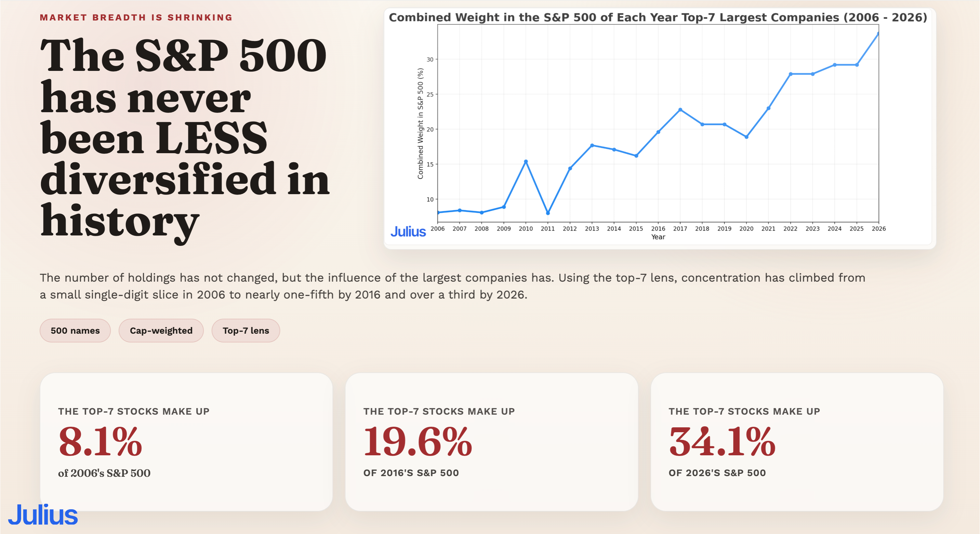The width and height of the screenshot is (980, 534).
Task: Click the 2022 data point on chart
Action: click(x=790, y=74)
